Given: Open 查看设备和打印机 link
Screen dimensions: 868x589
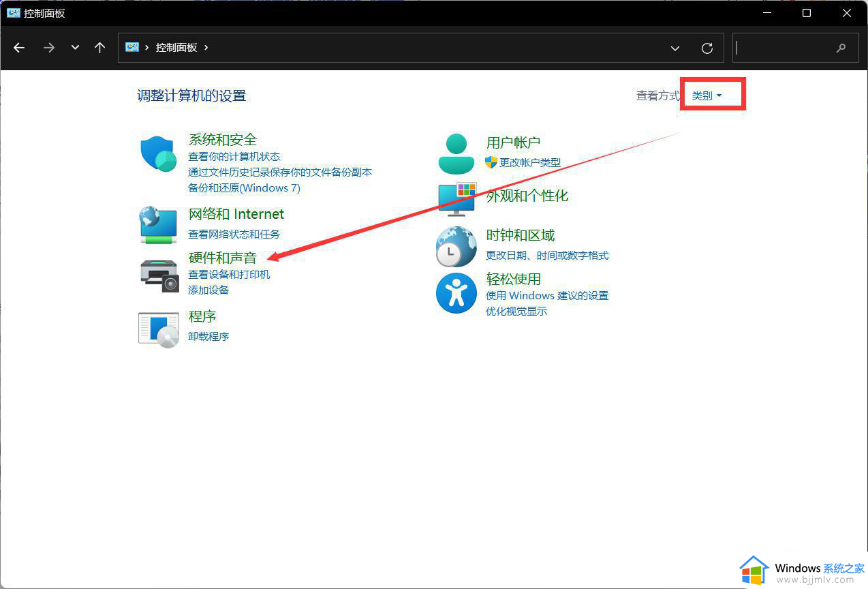Looking at the screenshot, I should point(229,275).
